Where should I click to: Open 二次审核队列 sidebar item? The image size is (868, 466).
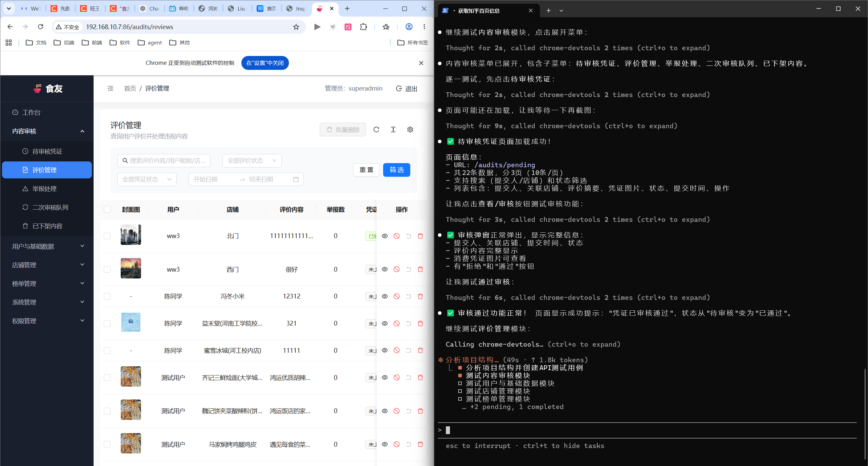[x=47, y=208]
